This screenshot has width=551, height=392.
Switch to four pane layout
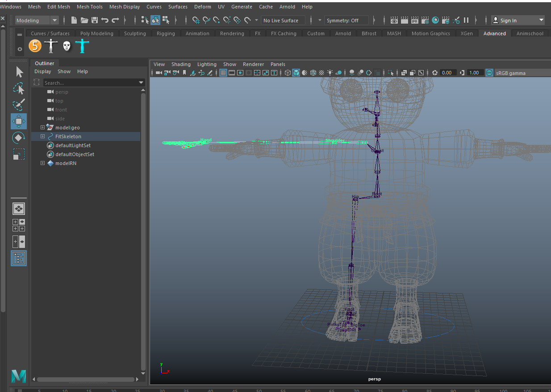pos(19,225)
